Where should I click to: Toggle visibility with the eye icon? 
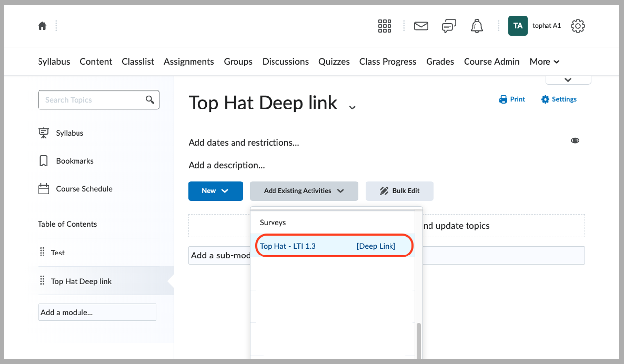click(x=575, y=140)
